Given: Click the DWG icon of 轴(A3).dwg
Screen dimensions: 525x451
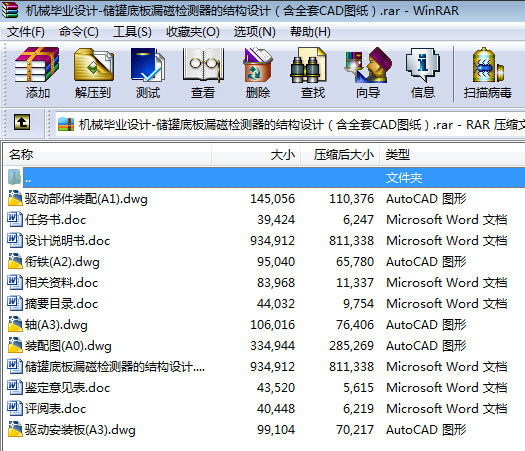Looking at the screenshot, I should (15, 324).
